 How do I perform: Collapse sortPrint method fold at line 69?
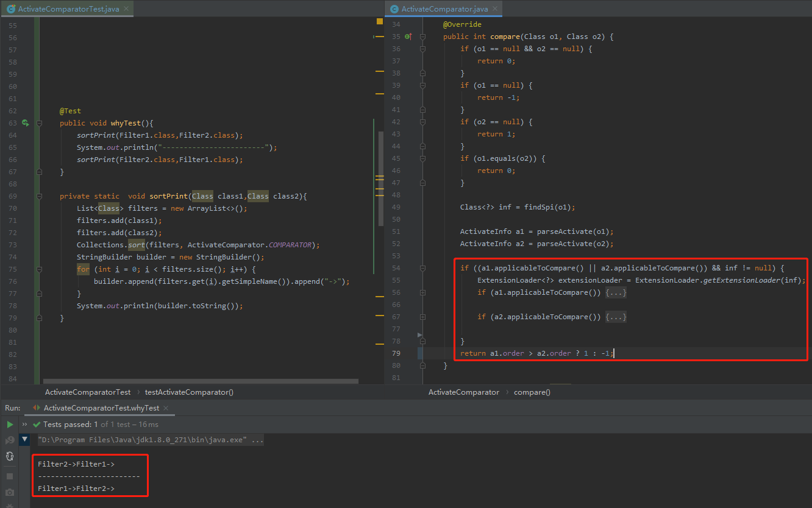click(39, 196)
